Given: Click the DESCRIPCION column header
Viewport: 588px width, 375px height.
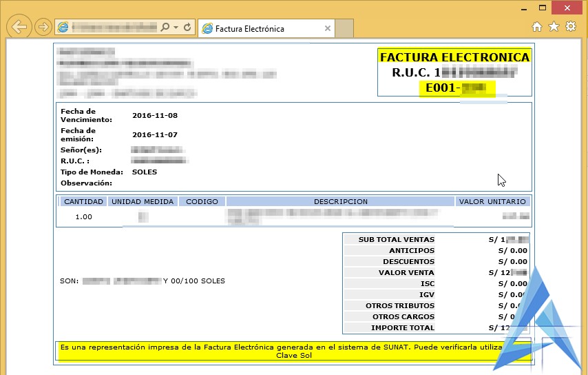Looking at the screenshot, I should coord(340,201).
